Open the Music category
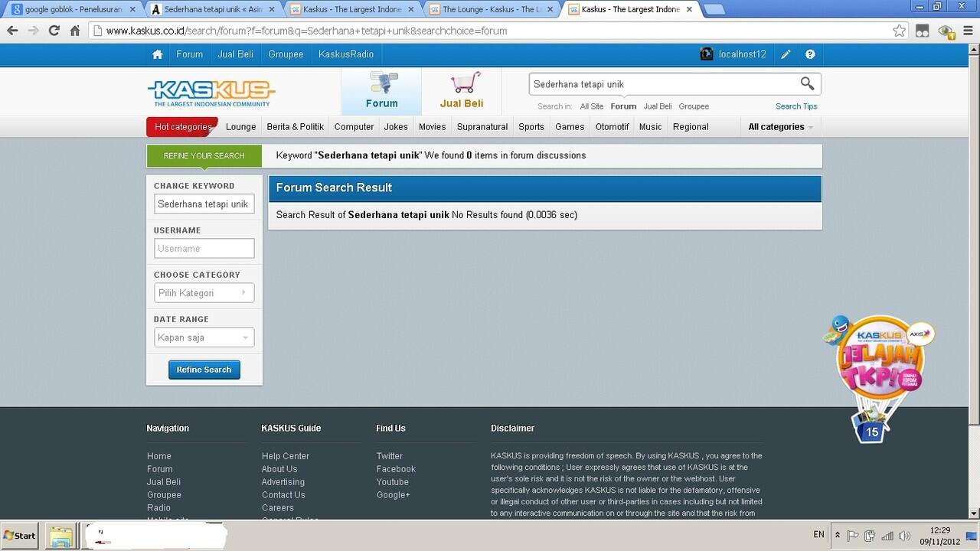The image size is (980, 551). 650,127
